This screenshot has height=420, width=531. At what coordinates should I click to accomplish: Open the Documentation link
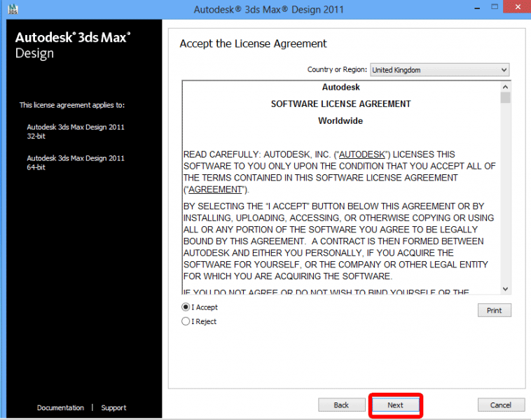pyautogui.click(x=60, y=408)
